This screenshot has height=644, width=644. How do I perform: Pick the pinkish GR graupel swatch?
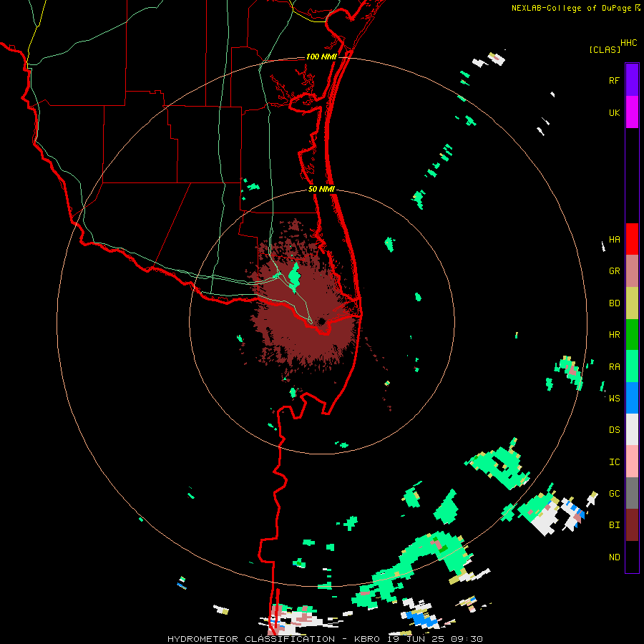pyautogui.click(x=632, y=271)
